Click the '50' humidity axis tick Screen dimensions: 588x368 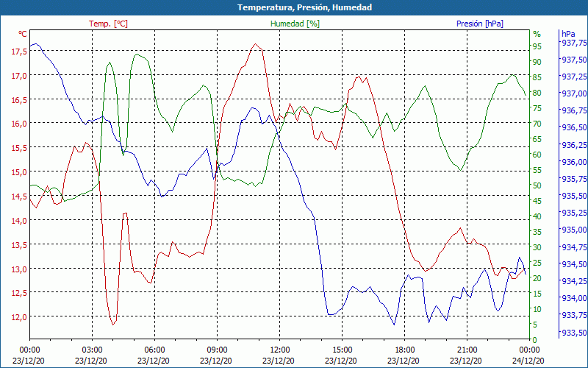[537, 185]
